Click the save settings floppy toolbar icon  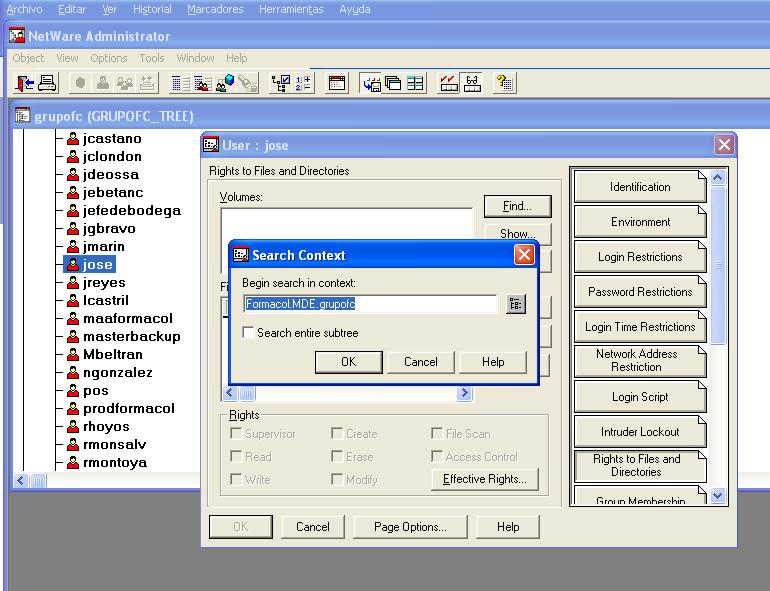point(371,83)
